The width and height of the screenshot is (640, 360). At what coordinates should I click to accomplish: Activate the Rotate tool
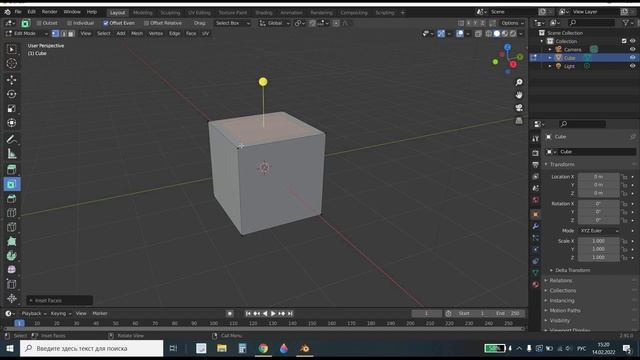tap(11, 94)
